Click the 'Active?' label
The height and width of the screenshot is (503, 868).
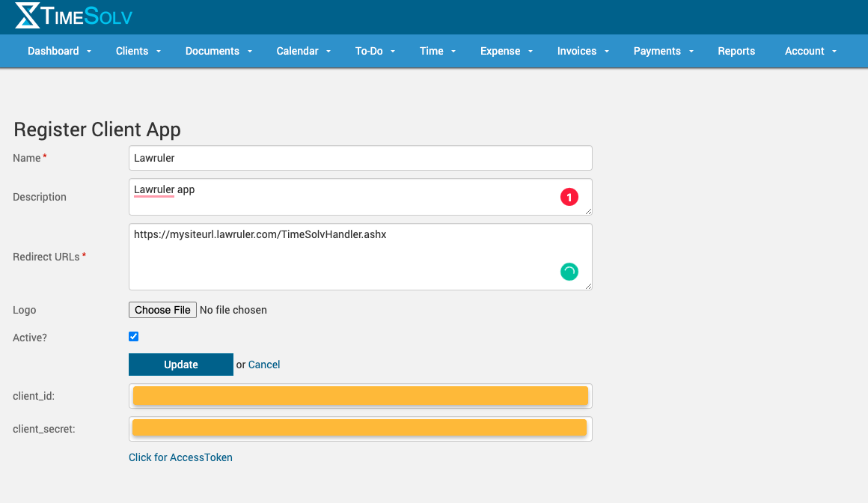tap(30, 338)
